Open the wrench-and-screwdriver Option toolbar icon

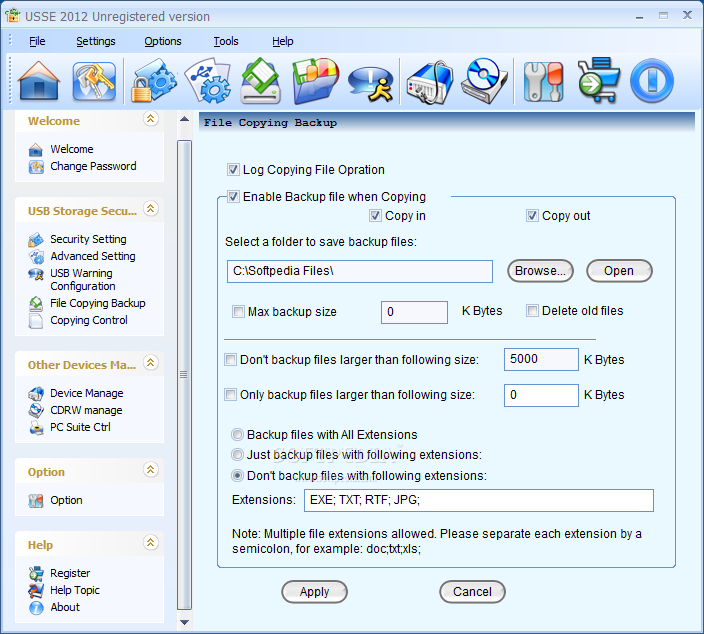point(544,81)
